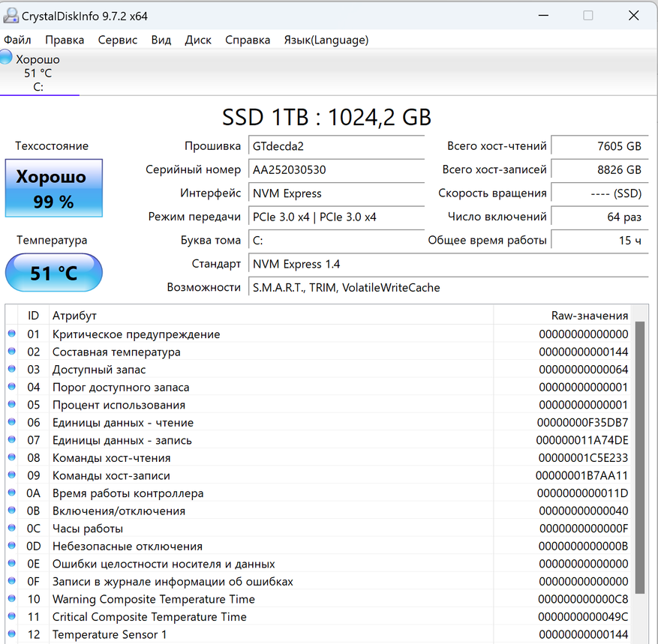Click the 51 °C temperature button

point(54,273)
